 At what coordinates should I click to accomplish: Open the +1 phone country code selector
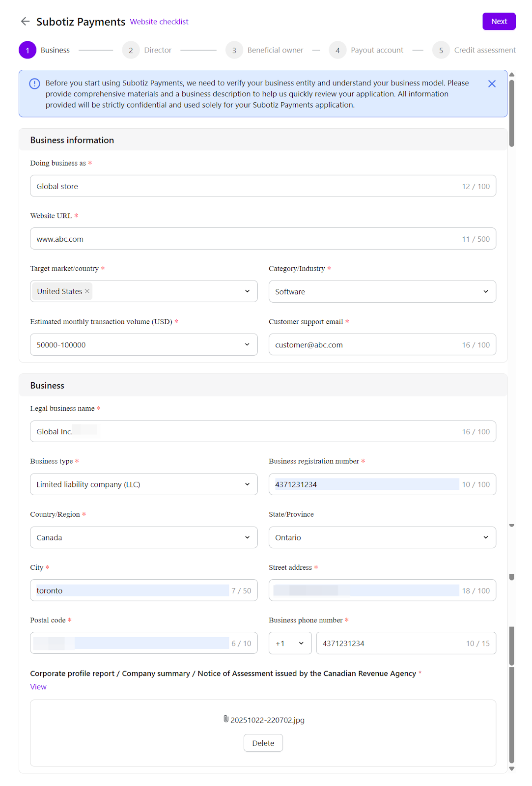click(x=290, y=644)
